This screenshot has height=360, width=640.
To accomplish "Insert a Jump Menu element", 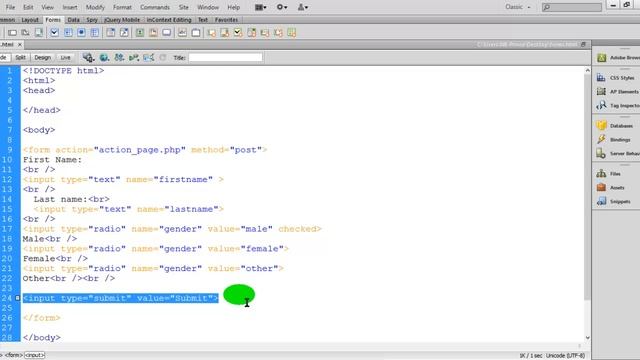I will coord(124,33).
